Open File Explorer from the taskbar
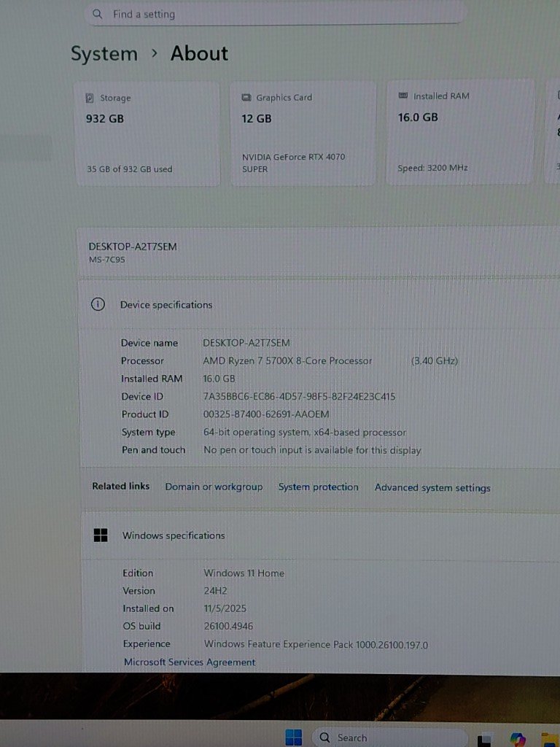This screenshot has height=747, width=560. tap(548, 738)
